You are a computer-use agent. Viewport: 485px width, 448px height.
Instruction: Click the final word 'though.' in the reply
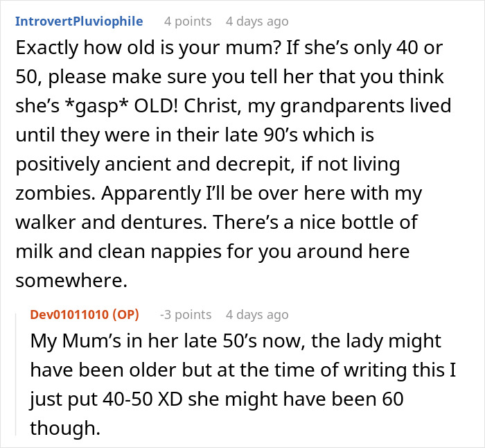pos(65,428)
